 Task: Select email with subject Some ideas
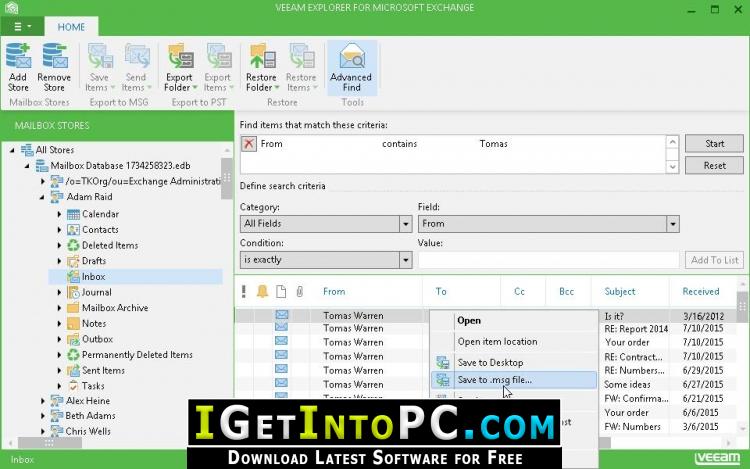pos(627,385)
